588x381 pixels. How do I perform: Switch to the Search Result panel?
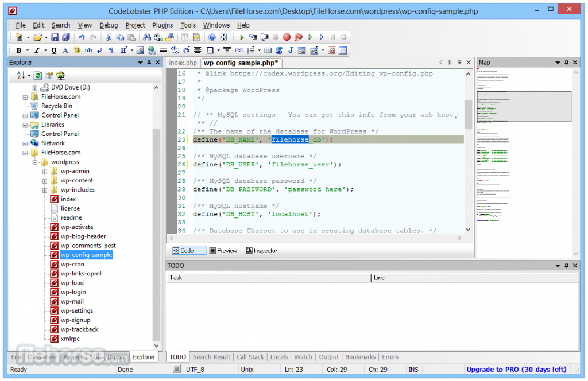211,356
